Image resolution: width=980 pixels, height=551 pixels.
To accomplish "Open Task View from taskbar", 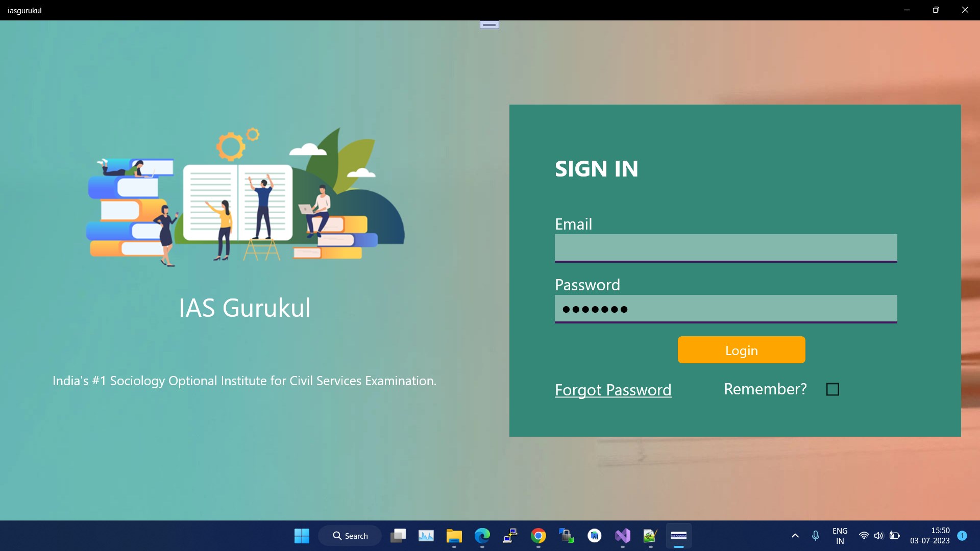I will tap(398, 536).
